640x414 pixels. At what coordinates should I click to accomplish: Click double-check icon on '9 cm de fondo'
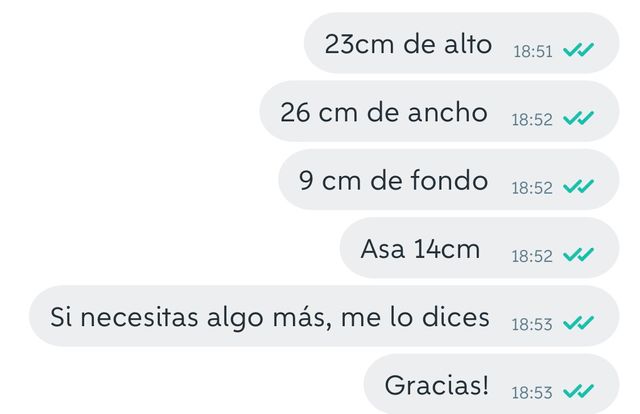[x=578, y=187]
